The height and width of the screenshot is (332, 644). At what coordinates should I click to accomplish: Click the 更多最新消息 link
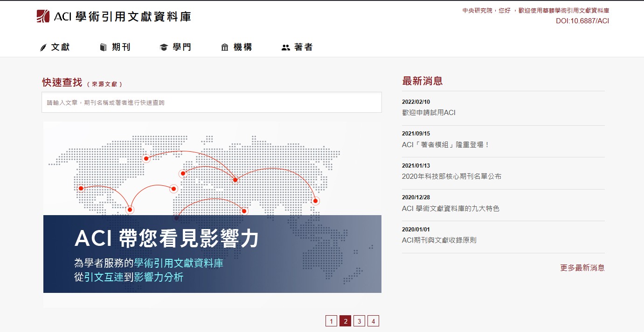[x=582, y=268]
